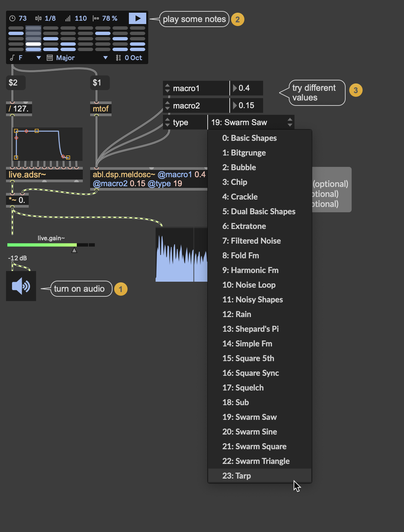Click the gate-length icon beside 78 %
The width and height of the screenshot is (404, 532).
point(96,18)
